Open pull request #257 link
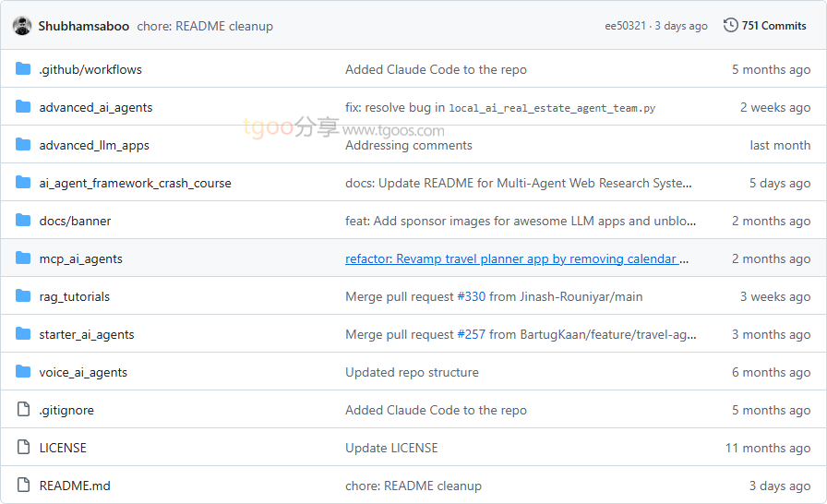Viewport: 827px width, 504px height. pos(471,334)
